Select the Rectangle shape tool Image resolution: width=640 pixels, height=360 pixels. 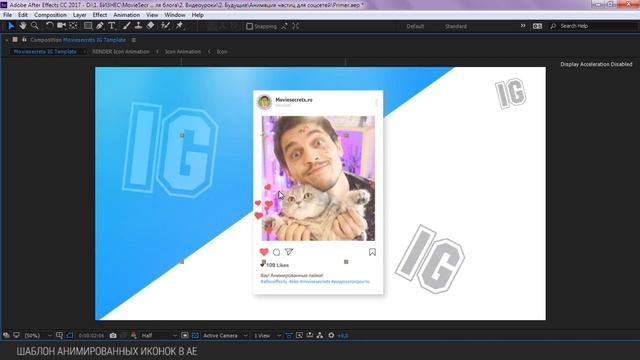coord(88,26)
